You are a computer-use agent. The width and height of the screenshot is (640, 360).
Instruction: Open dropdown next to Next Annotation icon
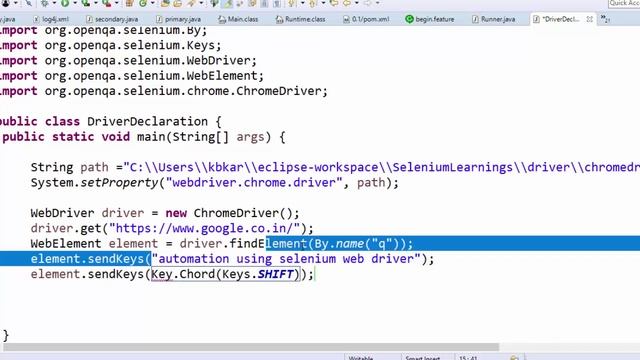pyautogui.click(x=302, y=3)
